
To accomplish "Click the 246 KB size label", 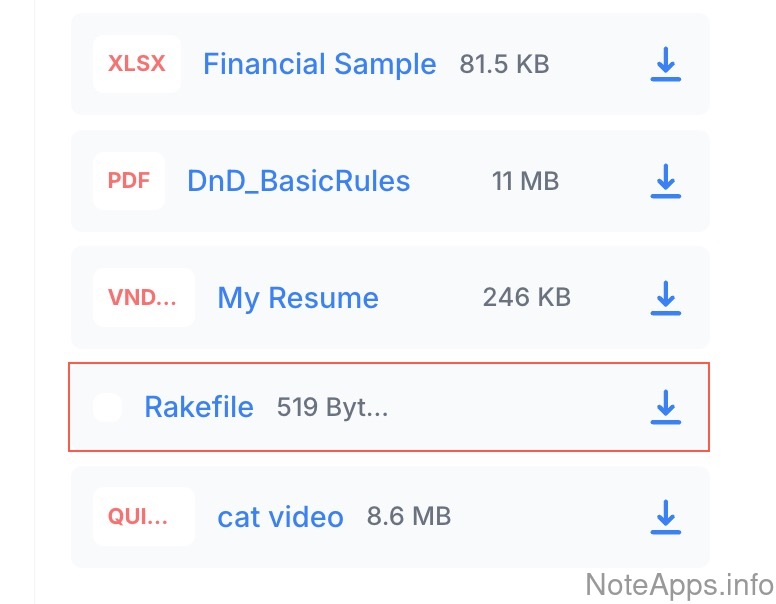I will pos(526,297).
